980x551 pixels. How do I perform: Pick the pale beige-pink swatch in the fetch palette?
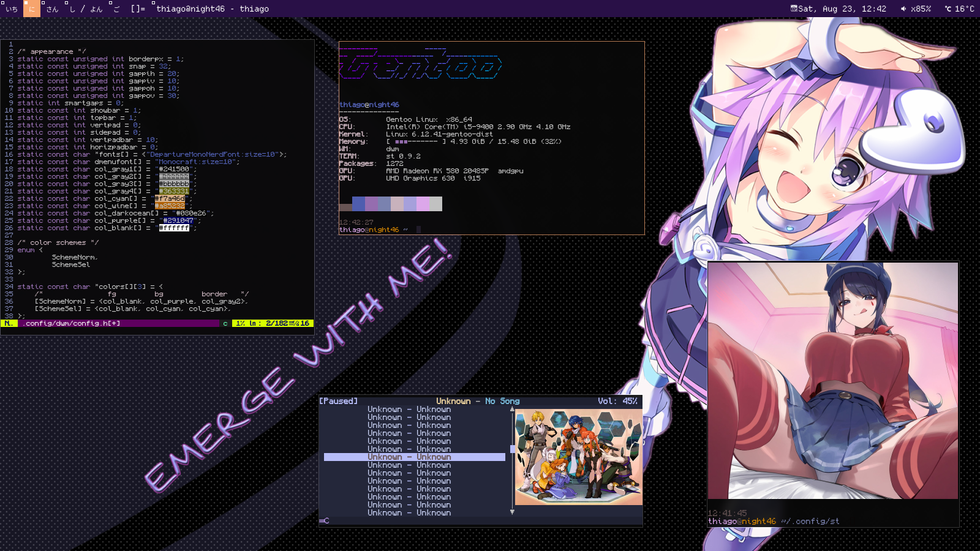pyautogui.click(x=397, y=204)
